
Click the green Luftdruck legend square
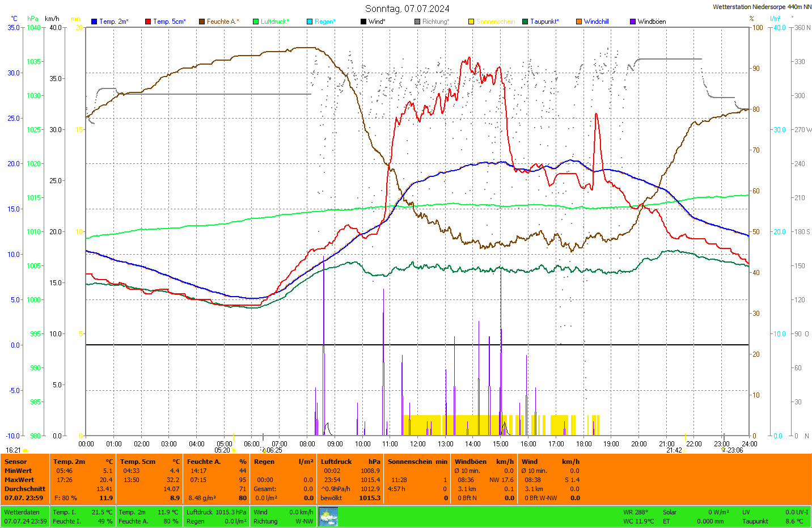tap(256, 22)
